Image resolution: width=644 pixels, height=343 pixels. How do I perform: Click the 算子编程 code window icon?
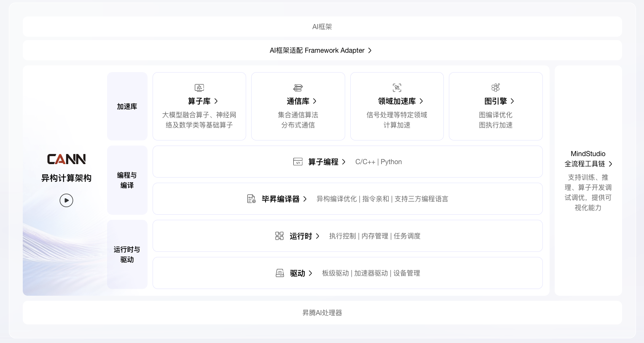[298, 162]
